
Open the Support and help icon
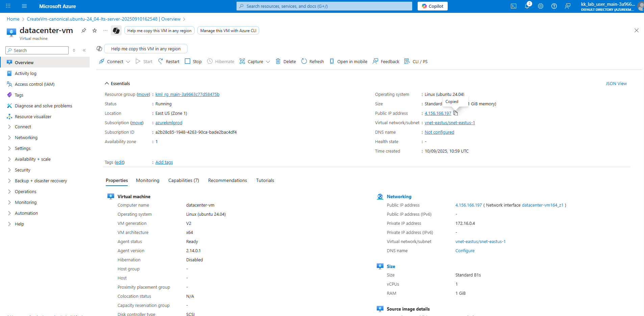[554, 6]
